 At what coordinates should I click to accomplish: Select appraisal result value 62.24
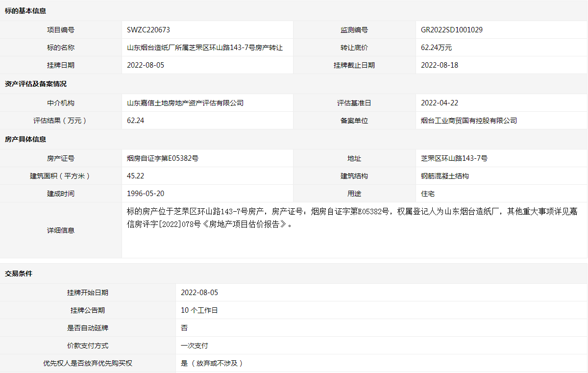coord(135,121)
